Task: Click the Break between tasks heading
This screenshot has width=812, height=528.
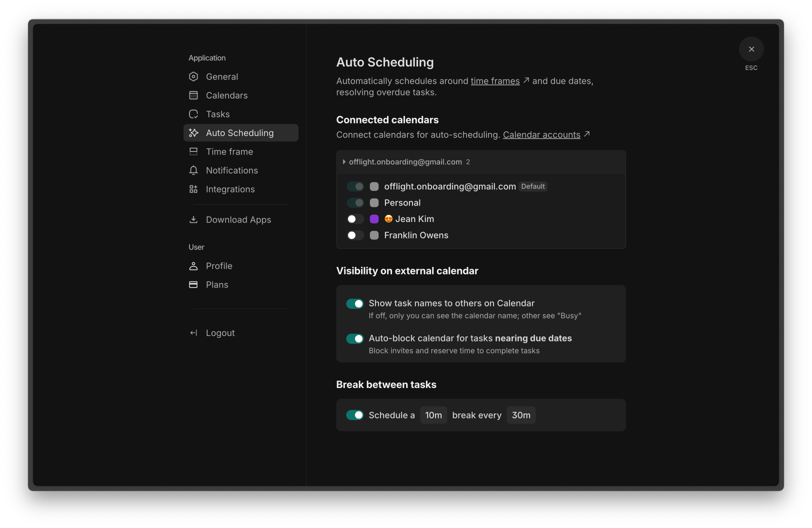Action: 386,384
